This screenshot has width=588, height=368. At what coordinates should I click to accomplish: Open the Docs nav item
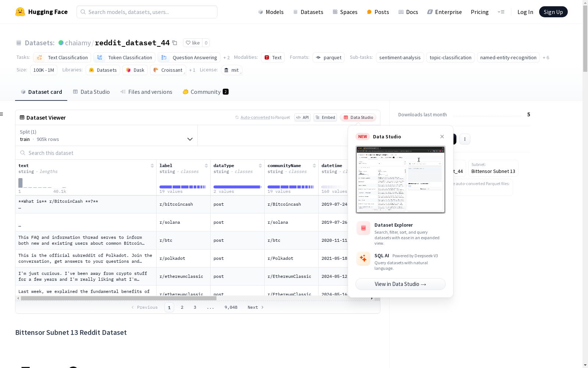tap(408, 12)
